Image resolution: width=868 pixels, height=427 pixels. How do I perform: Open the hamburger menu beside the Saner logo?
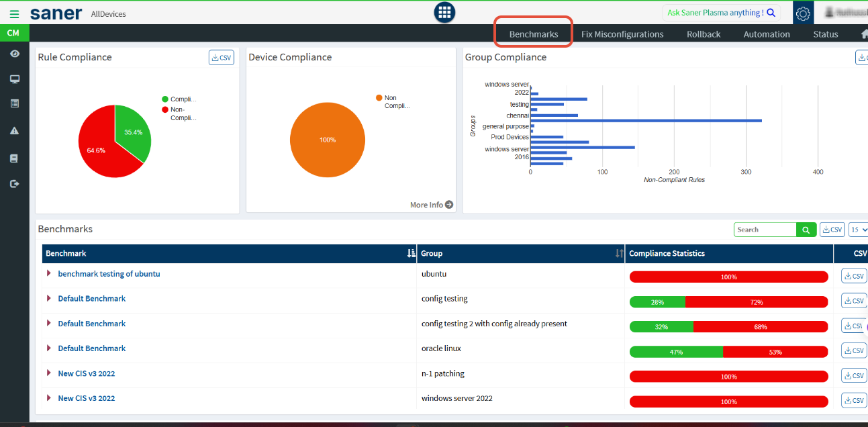coord(14,13)
